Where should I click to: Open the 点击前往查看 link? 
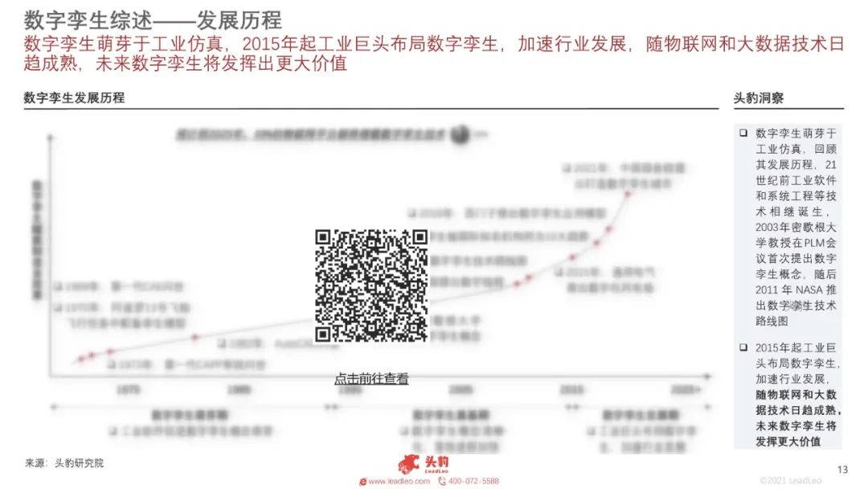click(371, 379)
